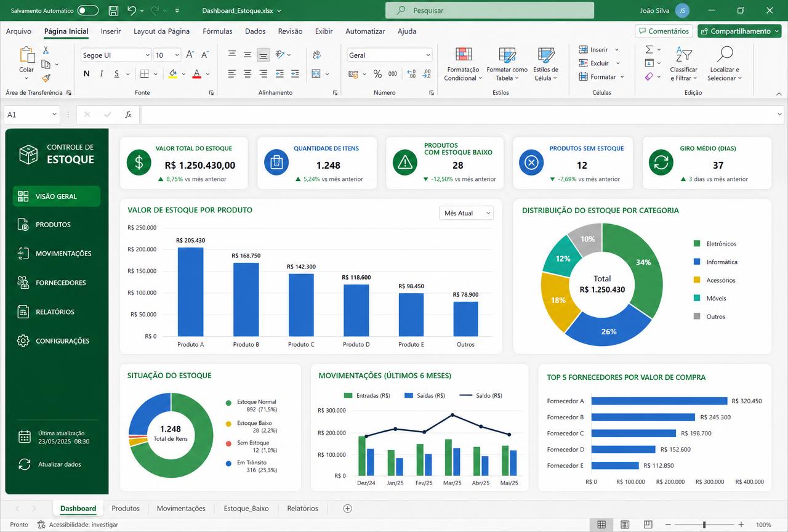
Task: Expand the A1 Name Box dropdown
Action: 54,115
